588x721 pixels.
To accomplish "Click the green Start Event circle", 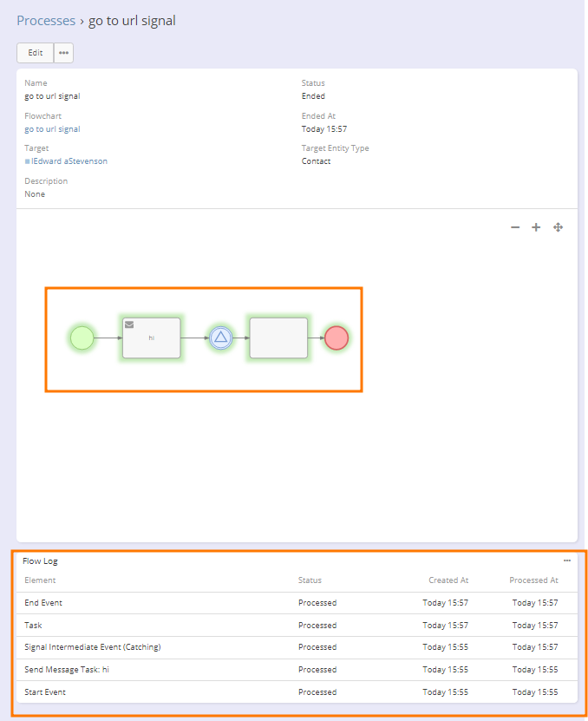I will tap(82, 338).
